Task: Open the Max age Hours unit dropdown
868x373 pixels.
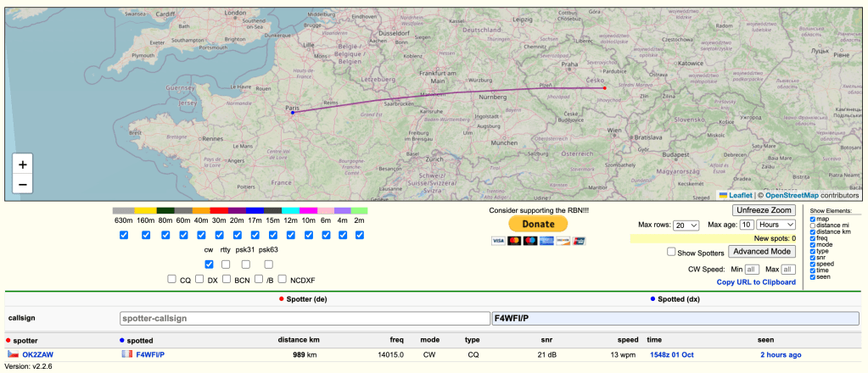Action: pyautogui.click(x=776, y=225)
